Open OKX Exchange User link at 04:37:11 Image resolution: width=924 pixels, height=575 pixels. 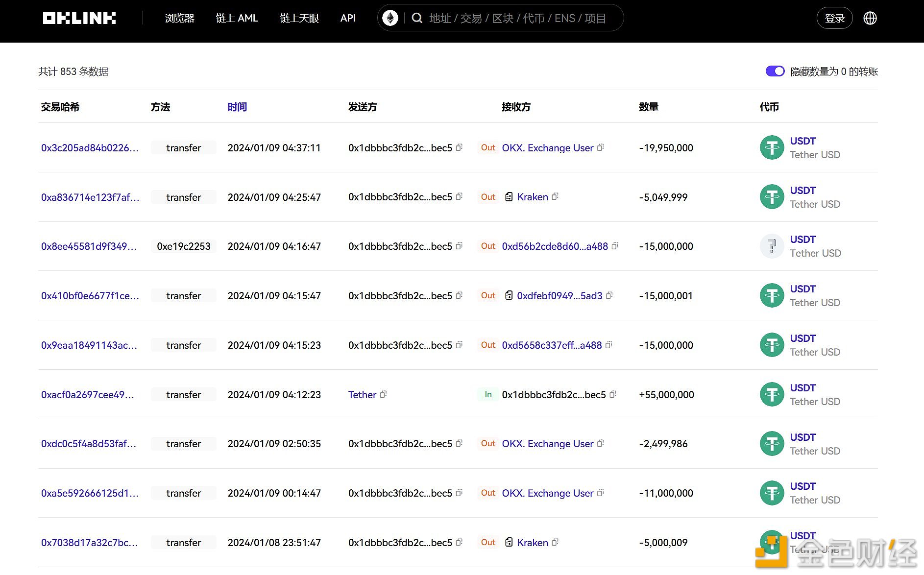(547, 147)
